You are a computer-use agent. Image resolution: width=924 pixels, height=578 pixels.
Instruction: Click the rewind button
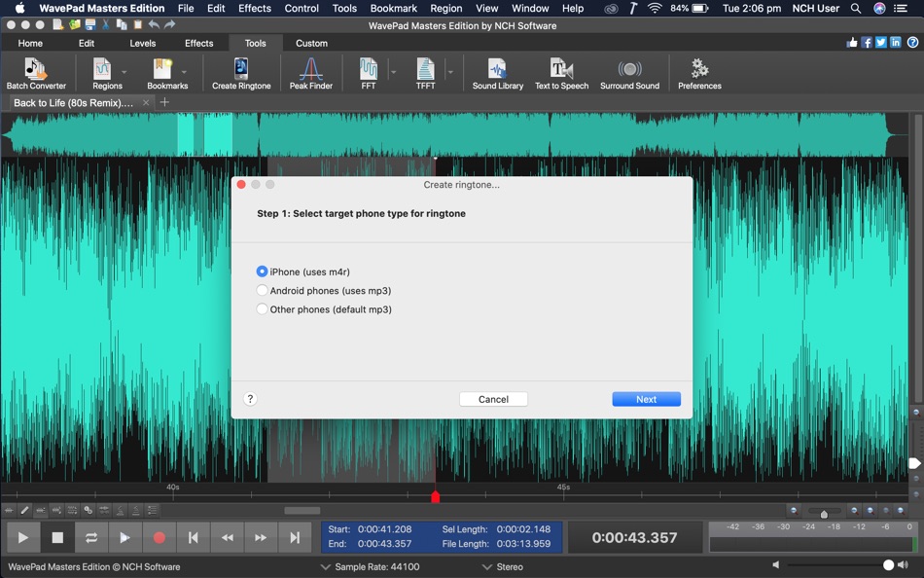point(227,537)
